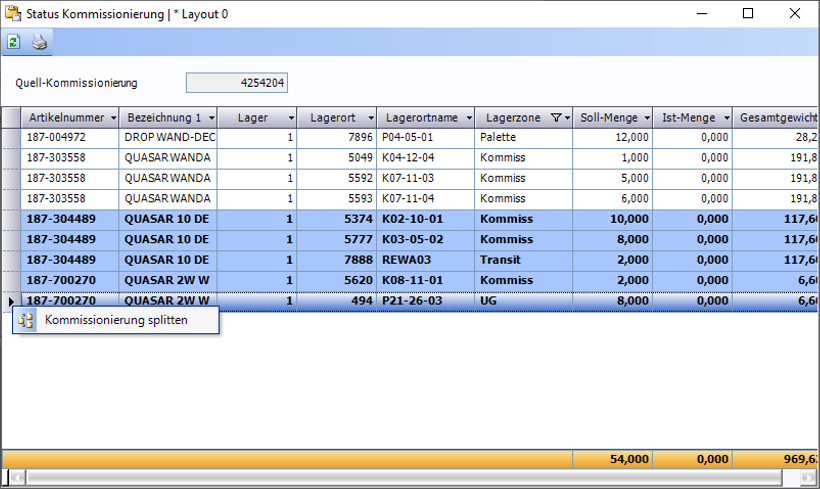The image size is (820, 489).
Task: Click the Quell-Kommissionierung field showing 4254204
Action: (237, 83)
